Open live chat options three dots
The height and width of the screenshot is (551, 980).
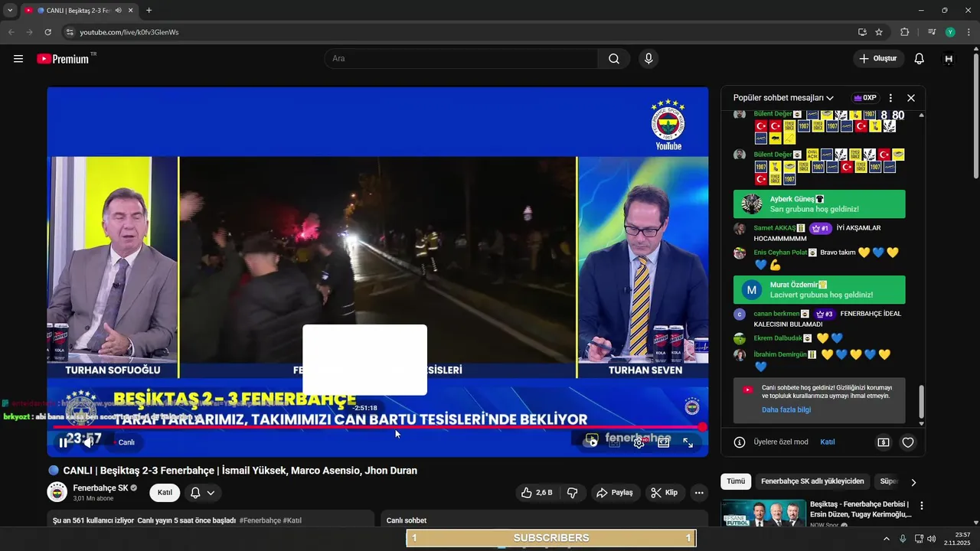[890, 98]
